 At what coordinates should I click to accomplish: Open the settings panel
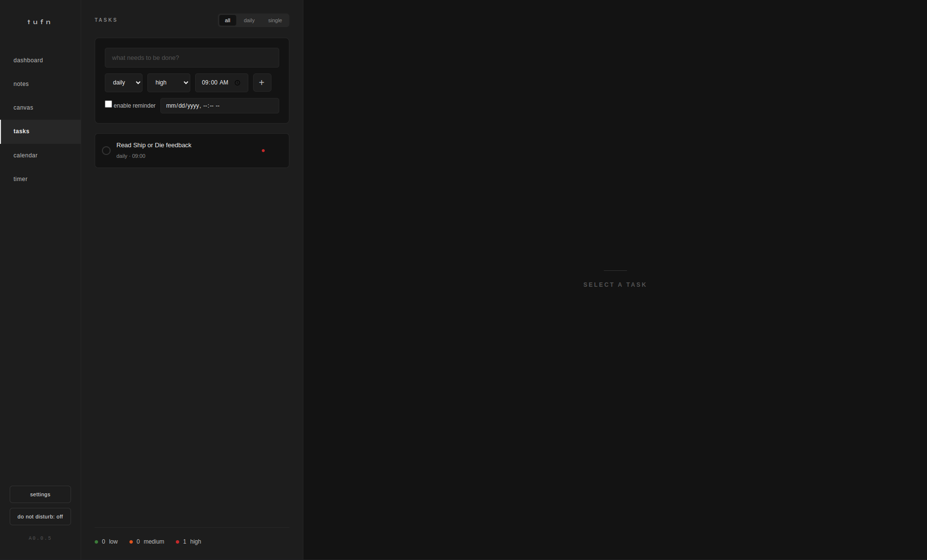[x=40, y=494]
